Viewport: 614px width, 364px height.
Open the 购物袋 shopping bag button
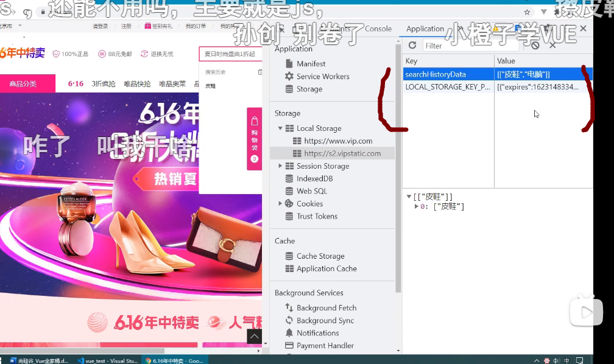[255, 139]
